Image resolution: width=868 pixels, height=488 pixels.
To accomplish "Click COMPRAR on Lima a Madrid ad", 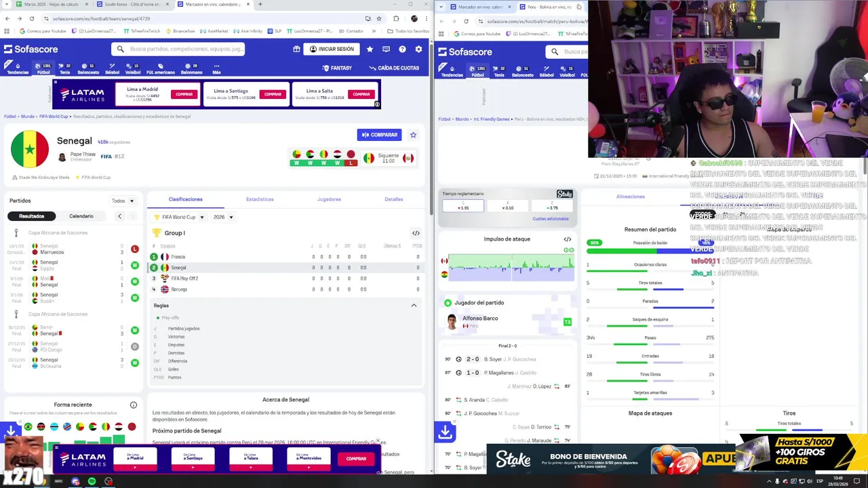I will tap(184, 94).
